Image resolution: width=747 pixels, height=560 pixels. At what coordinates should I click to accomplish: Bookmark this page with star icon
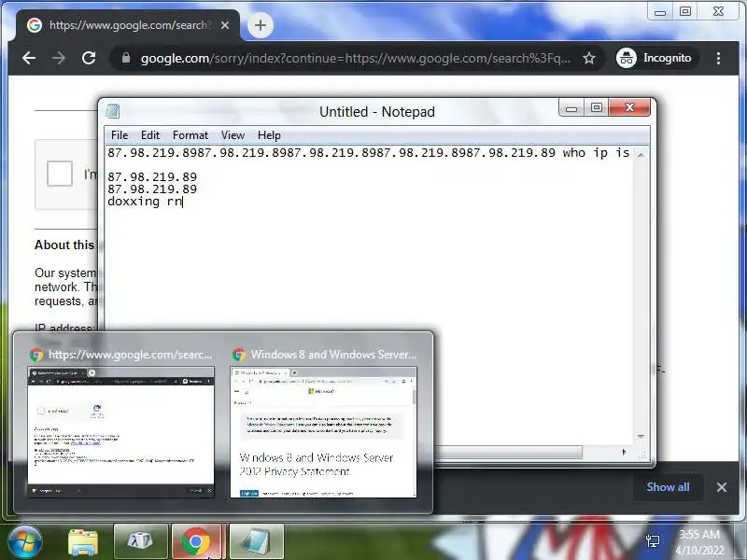(589, 58)
